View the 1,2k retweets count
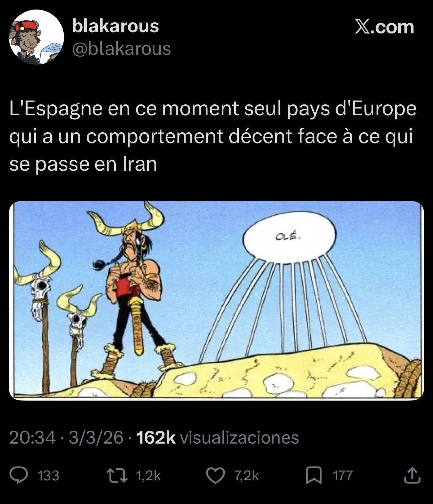433x504 pixels. (148, 476)
